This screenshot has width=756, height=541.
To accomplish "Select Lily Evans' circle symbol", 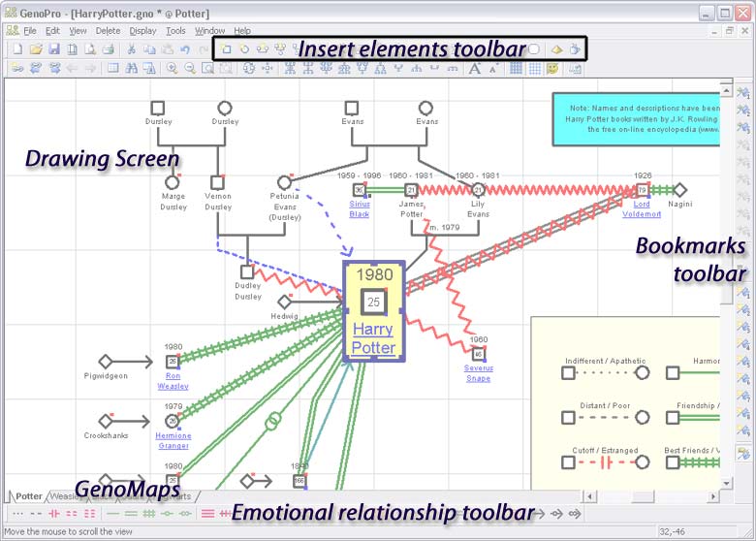I will tap(478, 190).
